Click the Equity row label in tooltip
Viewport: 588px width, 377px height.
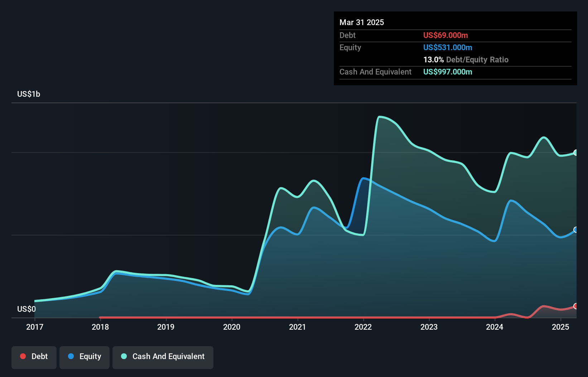pos(350,48)
